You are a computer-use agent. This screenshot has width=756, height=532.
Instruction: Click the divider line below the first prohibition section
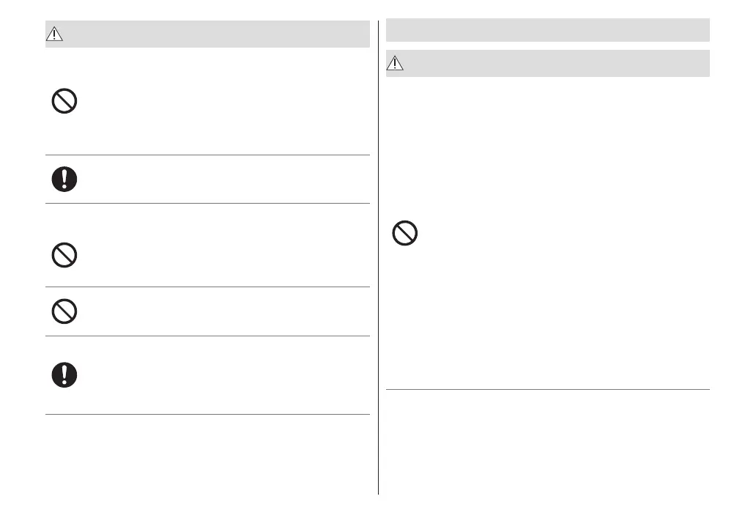click(207, 155)
